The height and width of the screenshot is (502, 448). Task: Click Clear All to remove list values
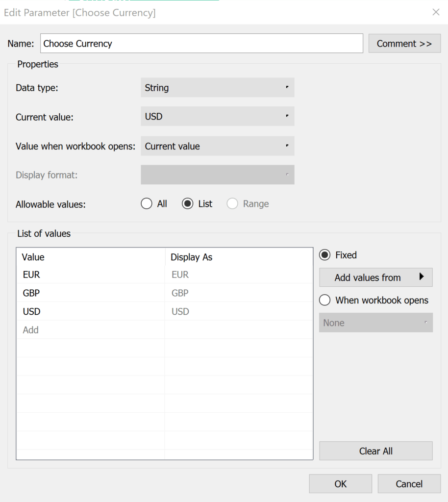(375, 451)
